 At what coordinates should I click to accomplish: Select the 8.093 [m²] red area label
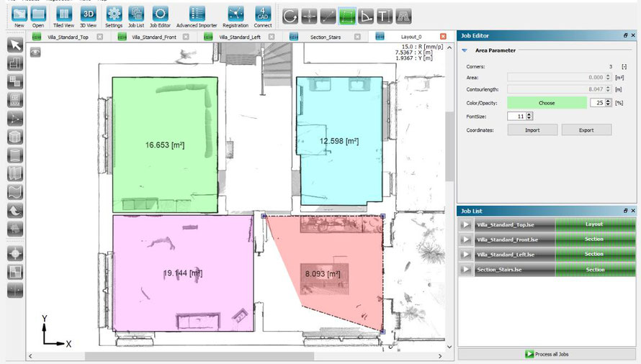pos(323,274)
